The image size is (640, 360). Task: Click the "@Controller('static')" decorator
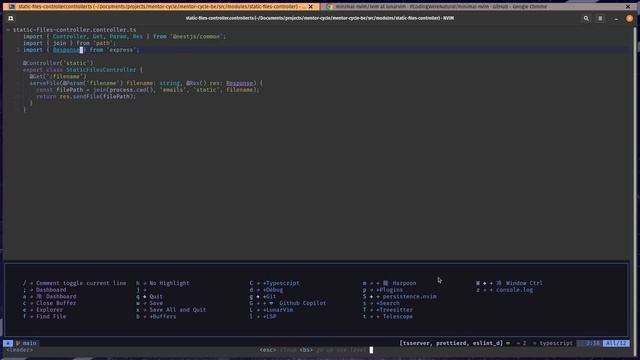[58, 63]
